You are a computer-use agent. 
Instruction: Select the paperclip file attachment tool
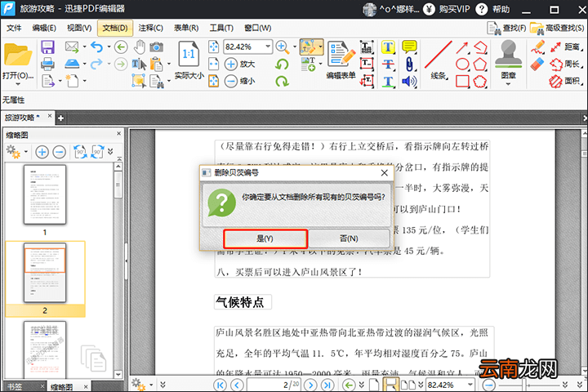coord(409,65)
